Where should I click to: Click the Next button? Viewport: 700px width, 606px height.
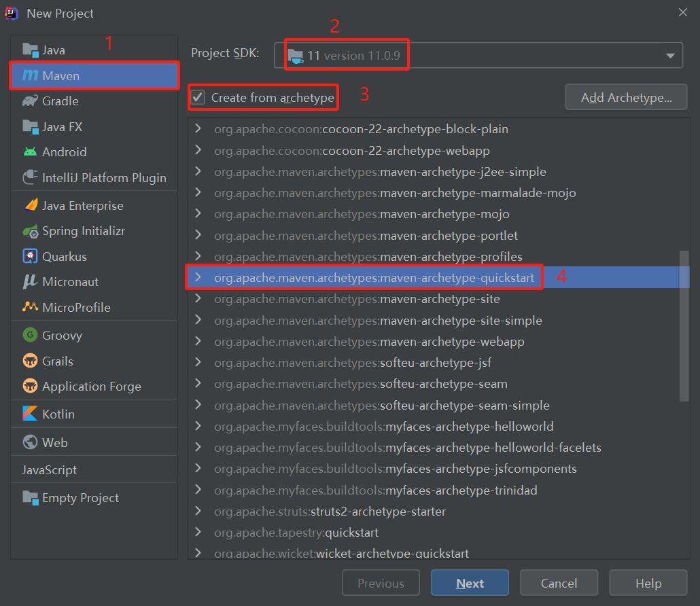point(470,584)
